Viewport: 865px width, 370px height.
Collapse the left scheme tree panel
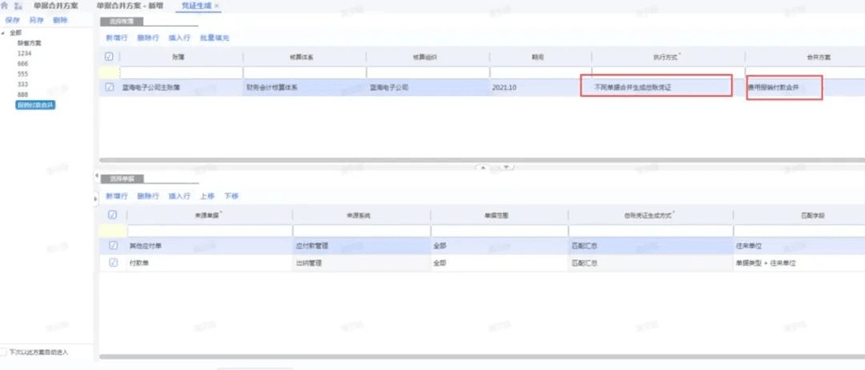(96, 175)
